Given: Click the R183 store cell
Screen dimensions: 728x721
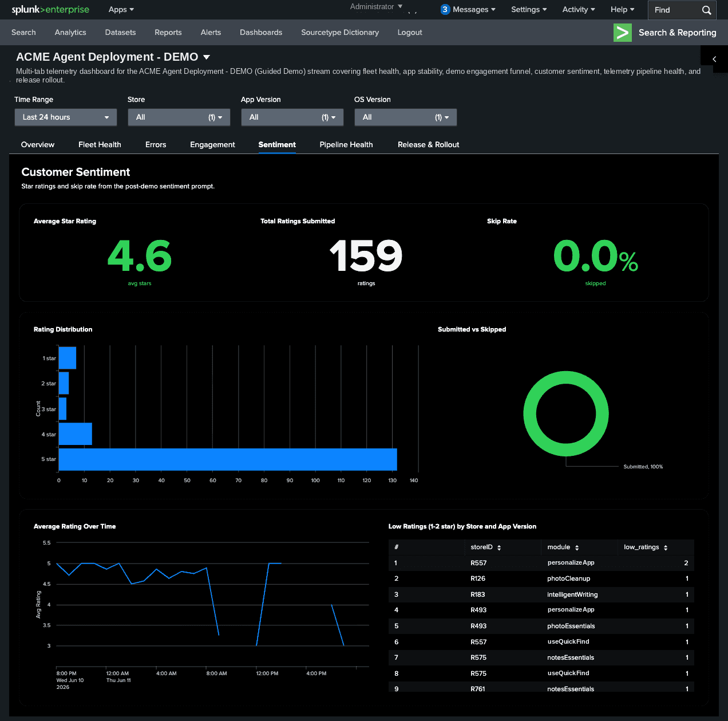Looking at the screenshot, I should (x=478, y=594).
